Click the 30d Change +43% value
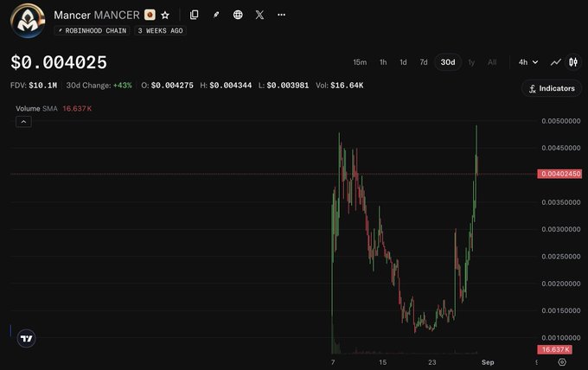Image resolution: width=588 pixels, height=370 pixels. click(x=123, y=86)
